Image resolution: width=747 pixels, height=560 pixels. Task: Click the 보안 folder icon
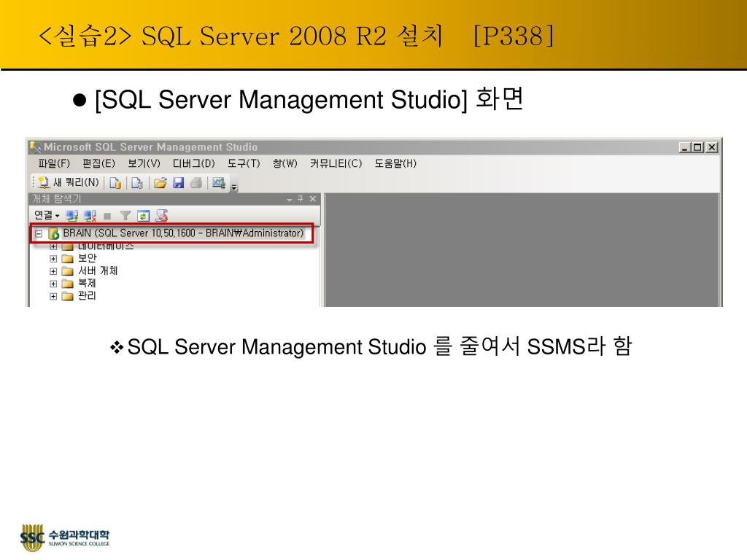click(68, 259)
